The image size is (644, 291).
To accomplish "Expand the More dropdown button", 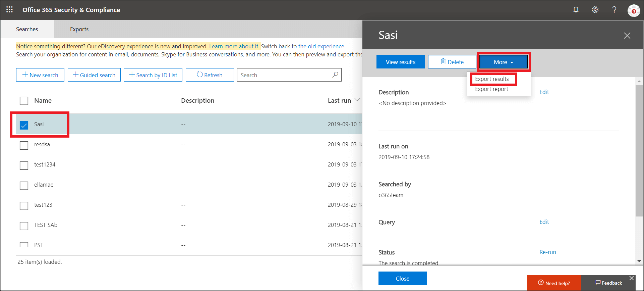I will [503, 62].
